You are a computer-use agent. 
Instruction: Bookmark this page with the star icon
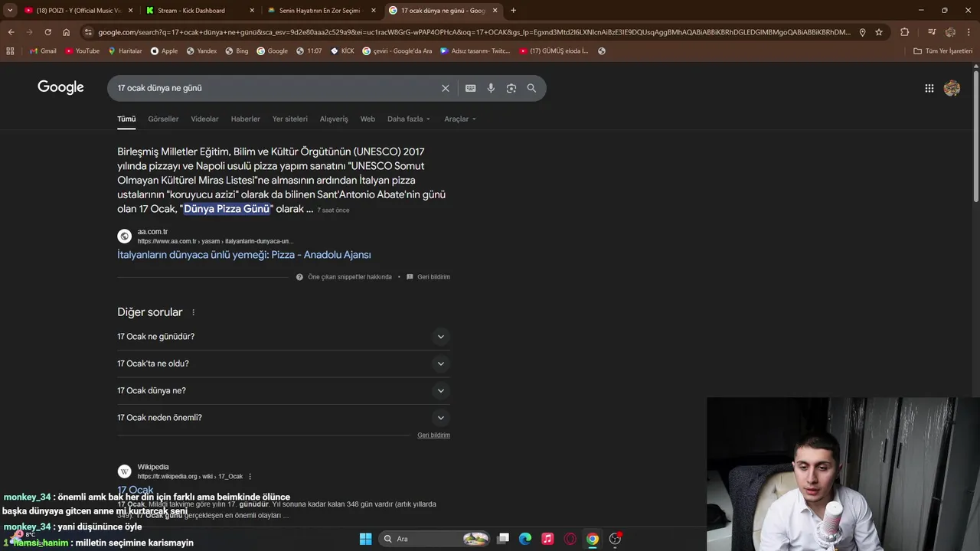click(879, 32)
